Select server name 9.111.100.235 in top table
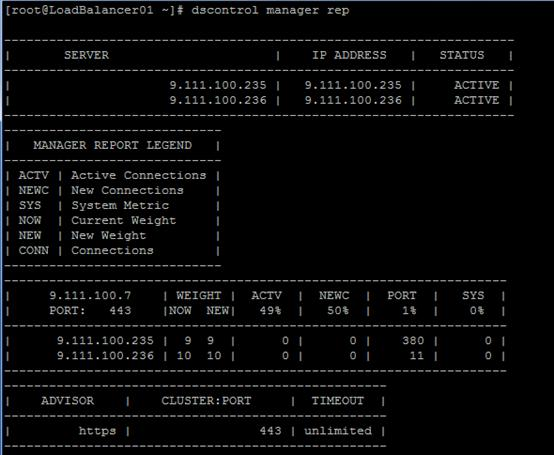 pyautogui.click(x=218, y=85)
